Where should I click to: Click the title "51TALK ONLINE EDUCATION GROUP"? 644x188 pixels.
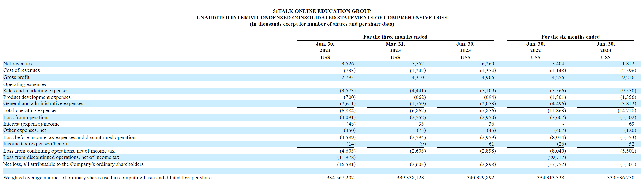[322, 11]
